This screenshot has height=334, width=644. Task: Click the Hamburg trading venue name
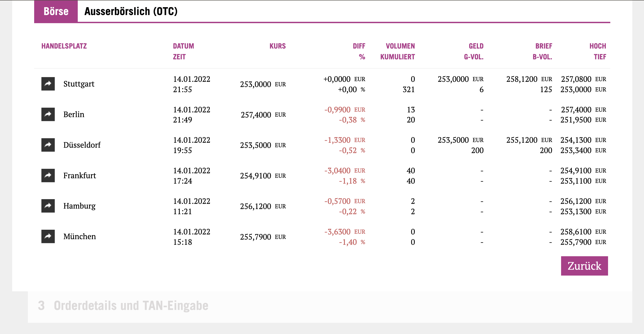click(79, 206)
